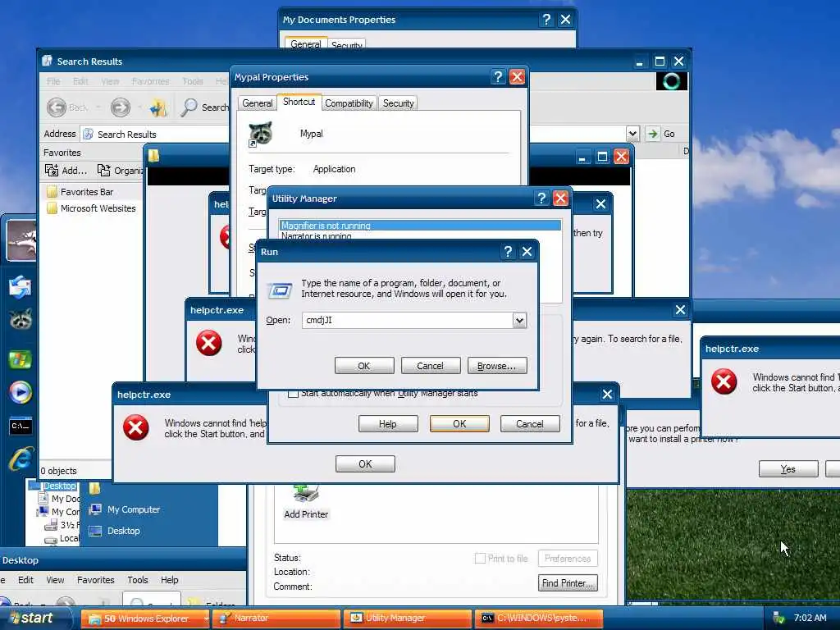This screenshot has width=840, height=630.
Task: Click the help question mark in My Documents Properties
Action: (x=546, y=20)
